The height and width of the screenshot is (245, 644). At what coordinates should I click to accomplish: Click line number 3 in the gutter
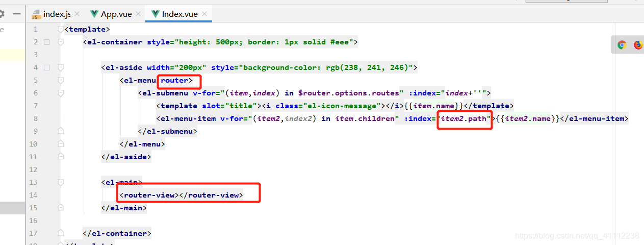36,55
